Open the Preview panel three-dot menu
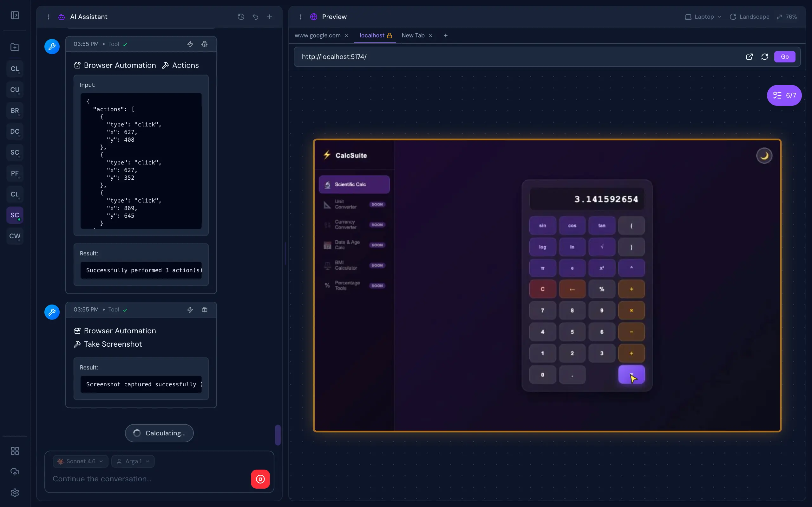 click(x=300, y=17)
